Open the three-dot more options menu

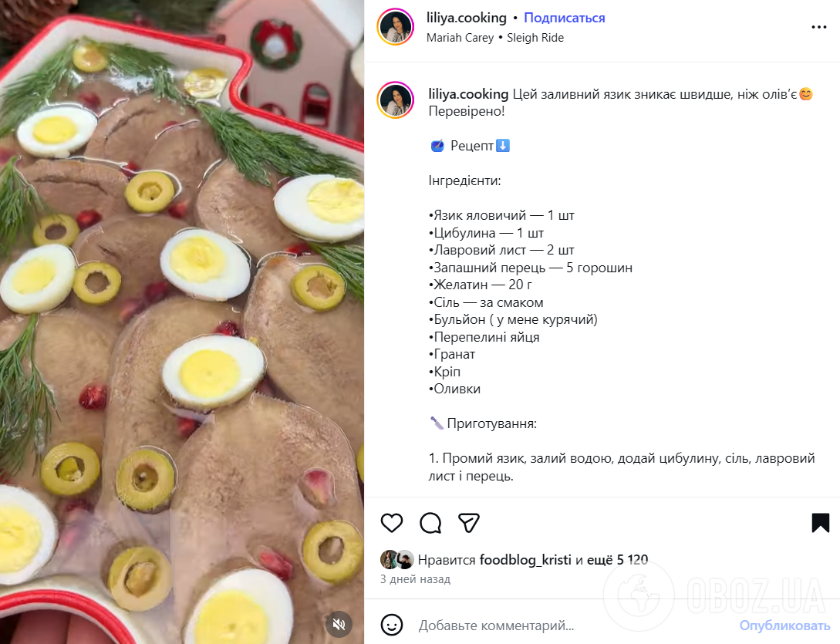[818, 27]
